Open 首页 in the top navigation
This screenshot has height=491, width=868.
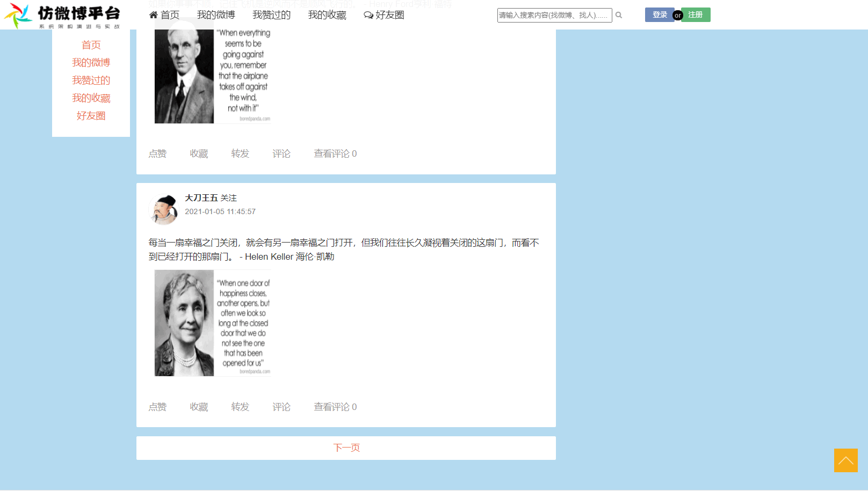point(164,15)
